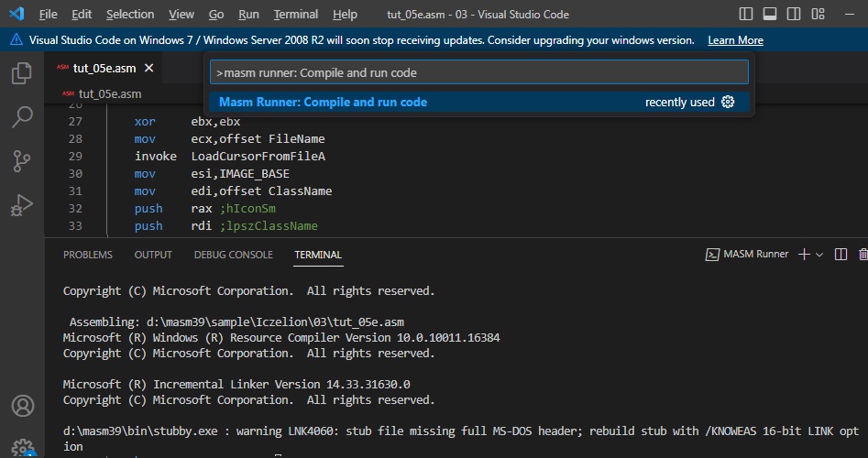Split the terminal panel

pos(841,255)
